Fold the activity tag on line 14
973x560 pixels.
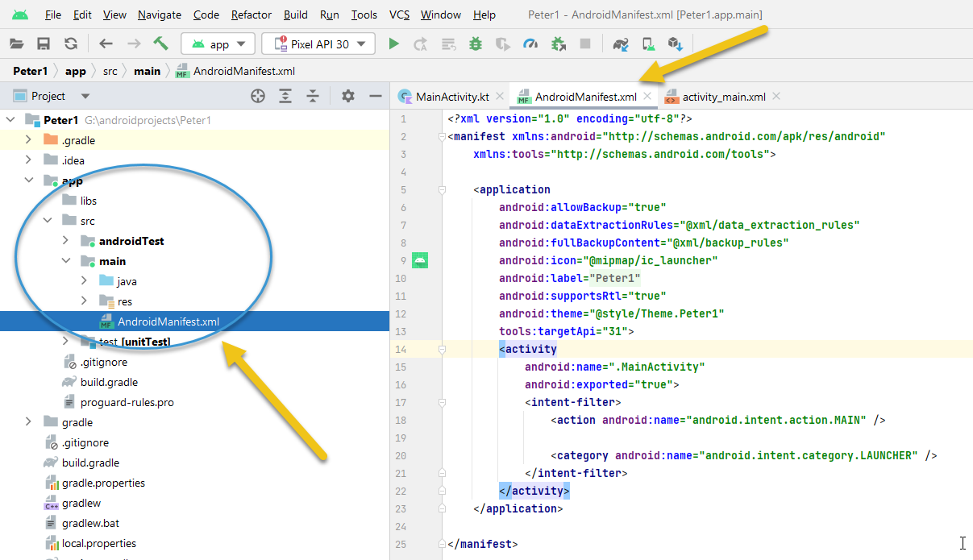click(442, 350)
